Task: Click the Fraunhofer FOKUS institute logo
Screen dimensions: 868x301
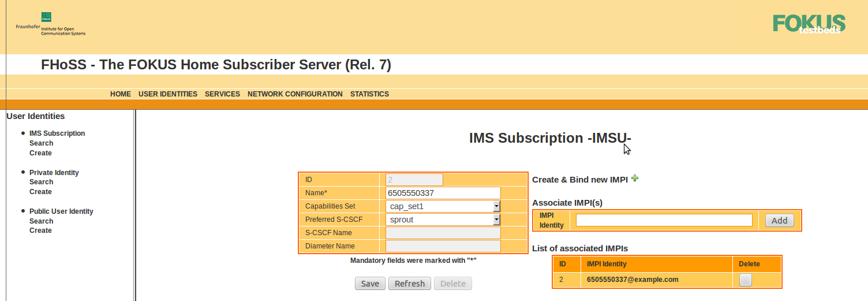Action: click(51, 24)
